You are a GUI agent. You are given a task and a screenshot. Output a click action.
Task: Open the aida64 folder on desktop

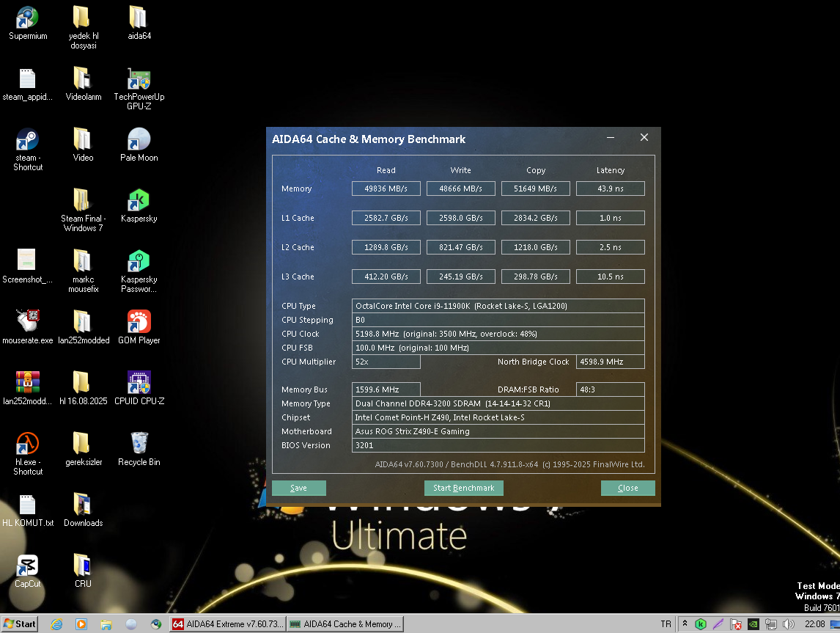(x=139, y=23)
